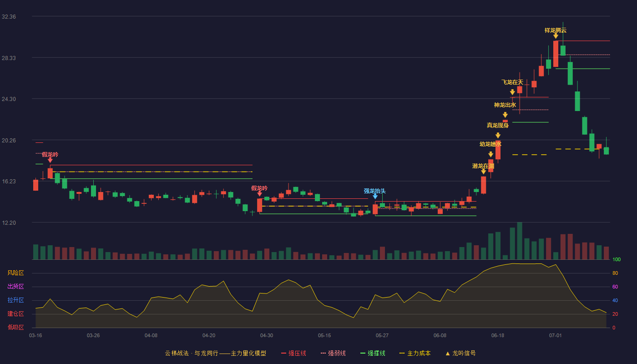The height and width of the screenshot is (364, 637).
Task: Click the 飞龙在天 signal arrow marker
Action: [x=512, y=92]
